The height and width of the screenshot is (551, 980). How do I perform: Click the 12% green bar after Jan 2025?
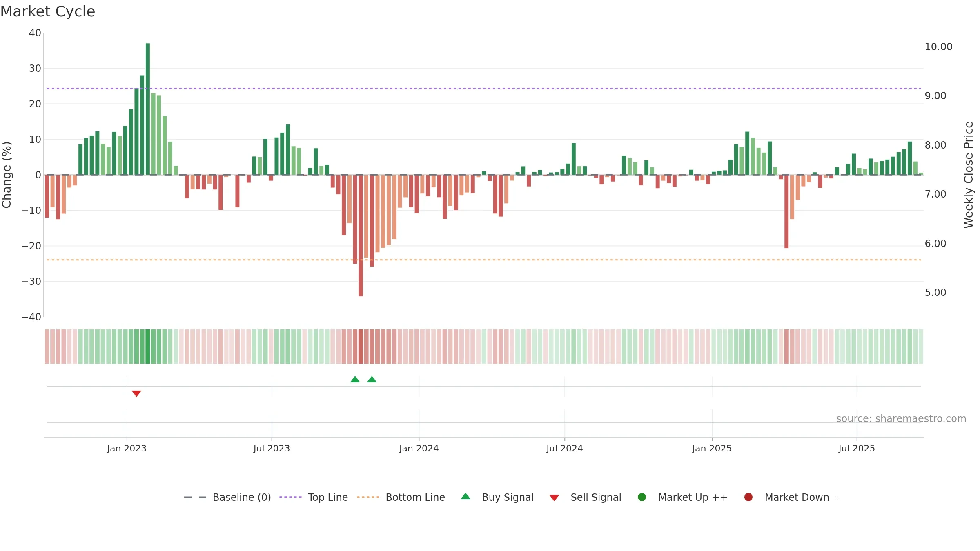coord(747,153)
